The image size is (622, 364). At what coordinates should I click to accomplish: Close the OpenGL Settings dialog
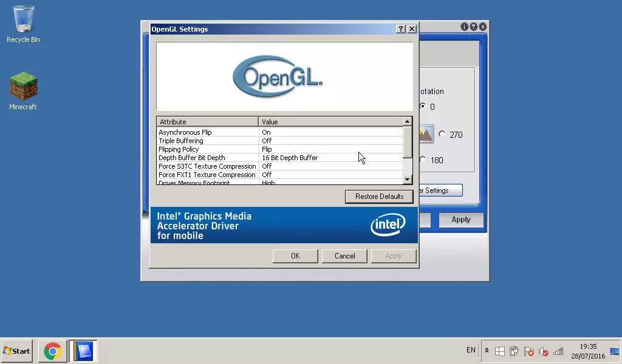[412, 29]
